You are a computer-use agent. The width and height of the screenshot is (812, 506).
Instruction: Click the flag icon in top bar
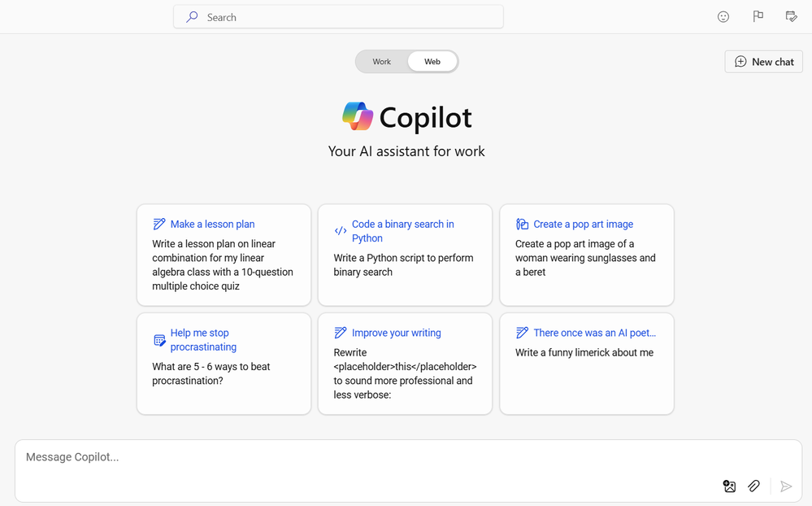pyautogui.click(x=758, y=16)
